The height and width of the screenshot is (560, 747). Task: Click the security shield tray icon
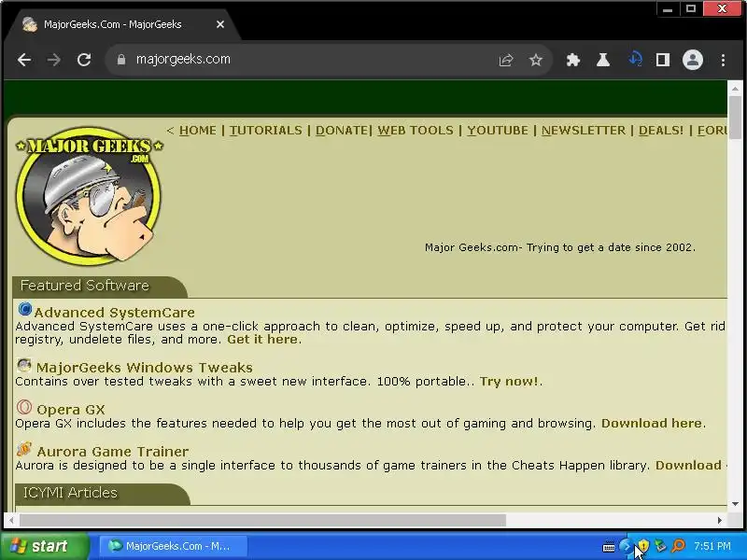tap(644, 546)
